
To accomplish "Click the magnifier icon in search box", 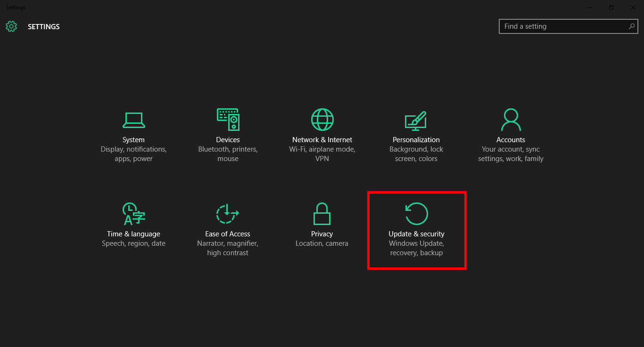I will click(632, 26).
